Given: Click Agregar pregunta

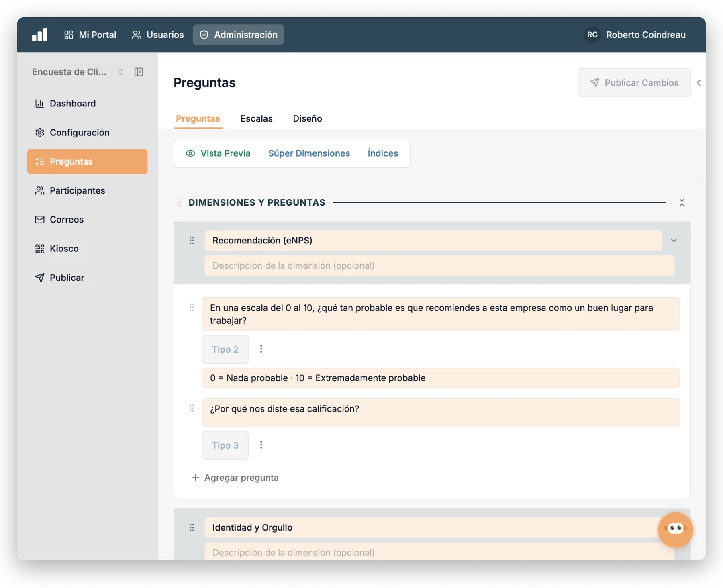Looking at the screenshot, I should click(x=235, y=478).
